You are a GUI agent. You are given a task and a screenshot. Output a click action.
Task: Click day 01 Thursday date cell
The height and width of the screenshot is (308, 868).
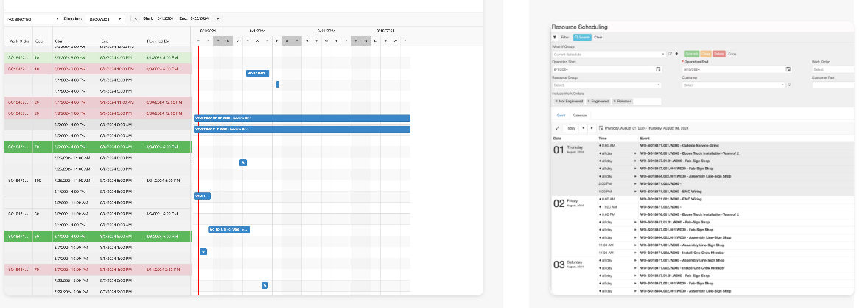574,168
